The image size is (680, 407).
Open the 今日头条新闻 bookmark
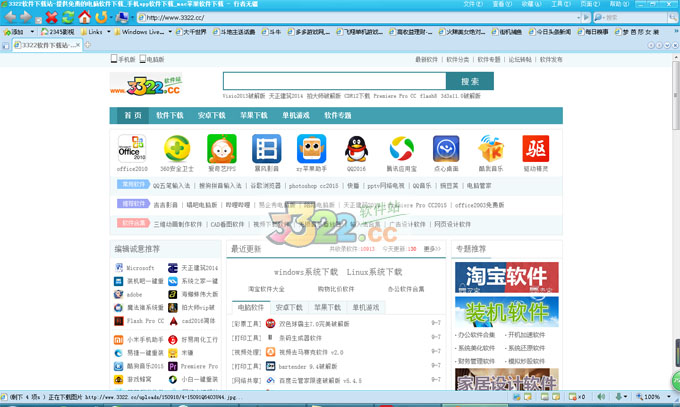pyautogui.click(x=550, y=32)
